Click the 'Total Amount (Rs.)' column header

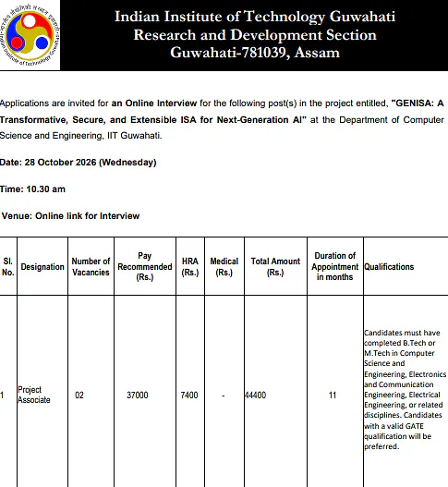pos(275,267)
